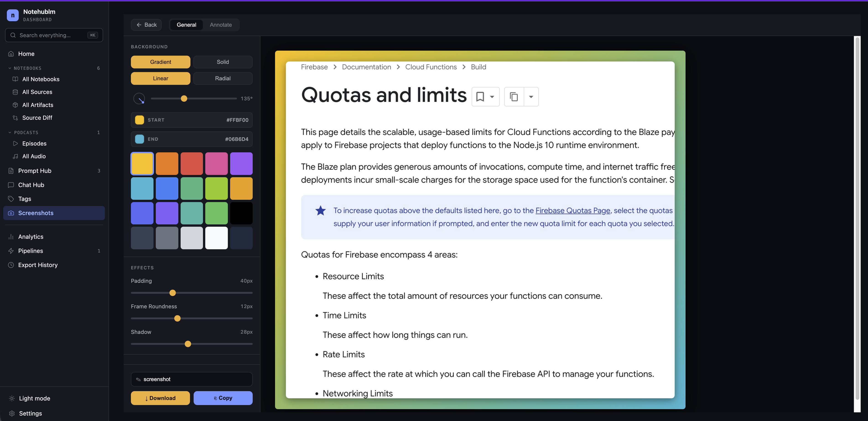Image resolution: width=868 pixels, height=421 pixels.
Task: Click the copy page icon in the preview
Action: pos(514,97)
